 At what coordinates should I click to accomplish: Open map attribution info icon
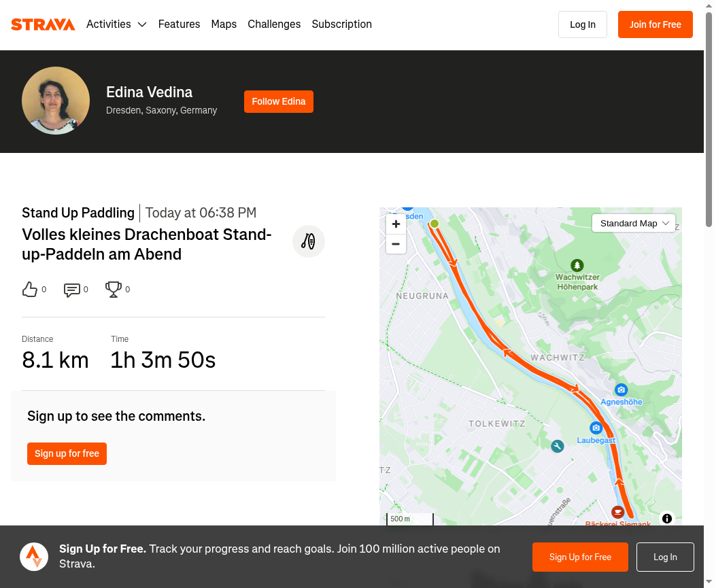pyautogui.click(x=666, y=519)
